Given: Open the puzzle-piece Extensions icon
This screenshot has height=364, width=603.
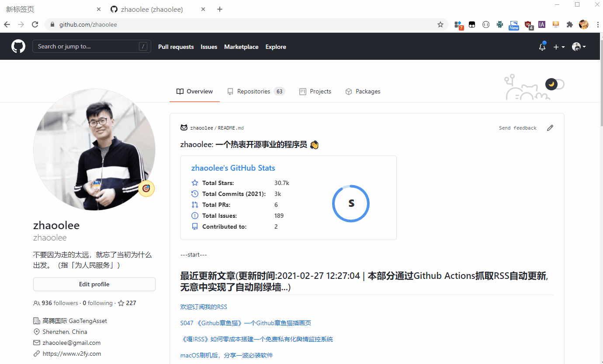Looking at the screenshot, I should (569, 24).
